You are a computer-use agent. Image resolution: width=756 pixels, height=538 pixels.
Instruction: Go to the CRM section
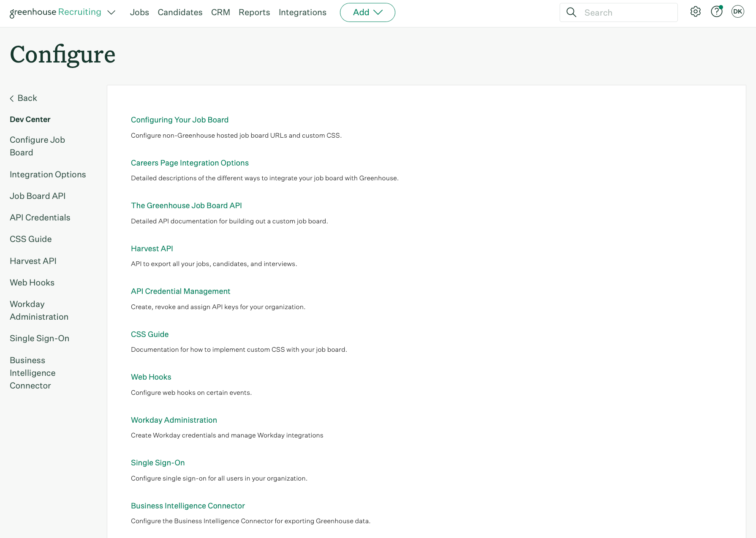point(220,12)
